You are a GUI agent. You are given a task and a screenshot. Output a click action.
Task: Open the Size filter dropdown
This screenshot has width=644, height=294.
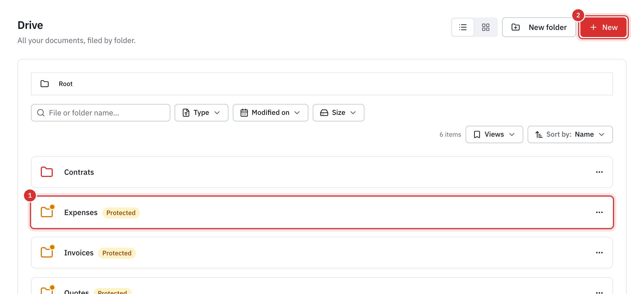tap(338, 113)
